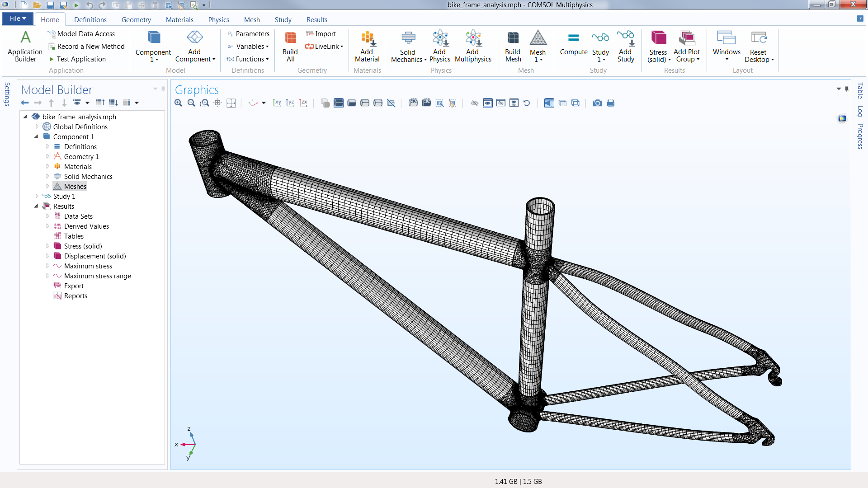Screen dimensions: 868x488
Task: Click the Add Multiphysics icon
Action: click(472, 44)
